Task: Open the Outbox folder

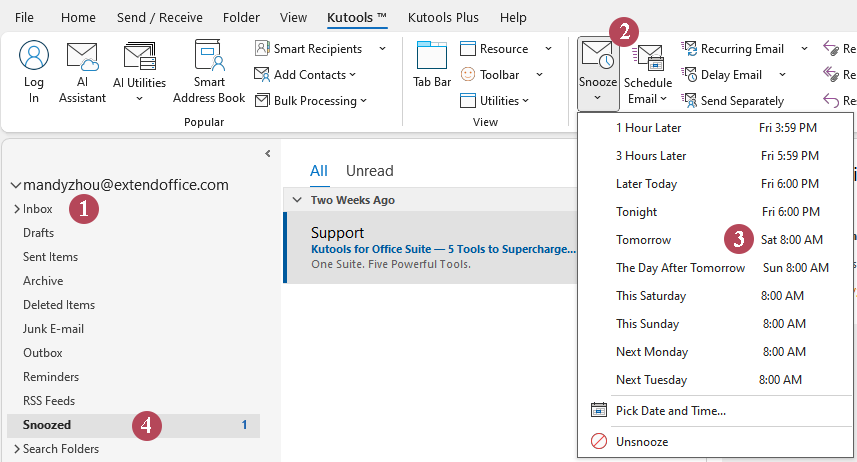Action: [43, 353]
